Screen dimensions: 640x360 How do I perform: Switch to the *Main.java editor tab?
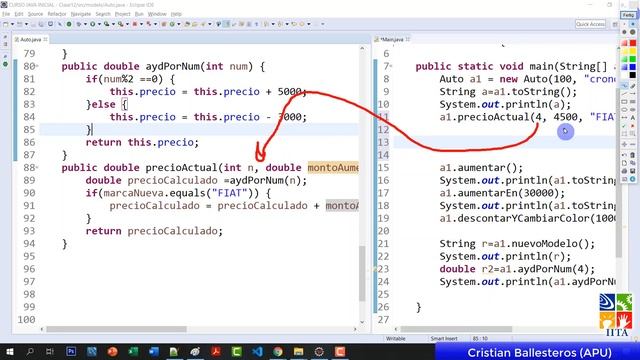click(392, 40)
